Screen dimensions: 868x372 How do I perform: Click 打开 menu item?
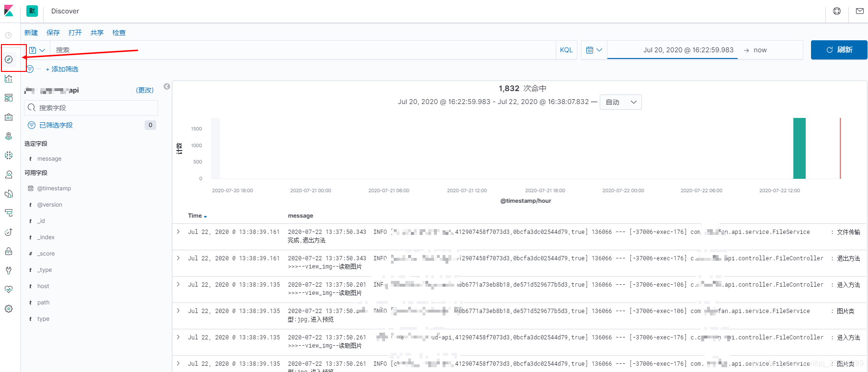[75, 33]
